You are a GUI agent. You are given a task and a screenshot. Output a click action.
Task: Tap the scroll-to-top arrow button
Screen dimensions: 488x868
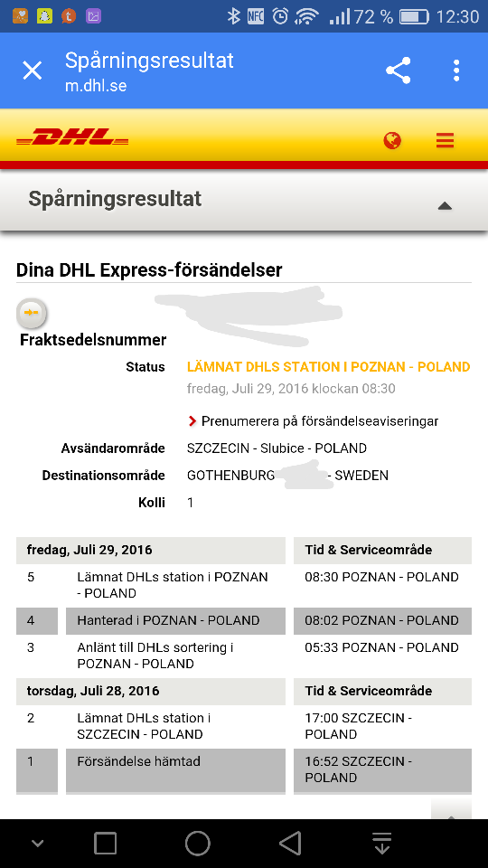452,809
